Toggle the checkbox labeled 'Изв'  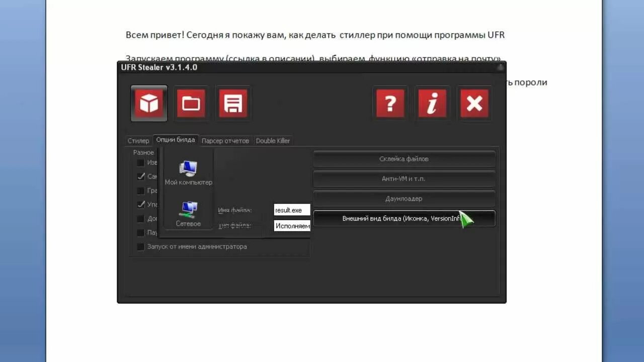tap(141, 162)
